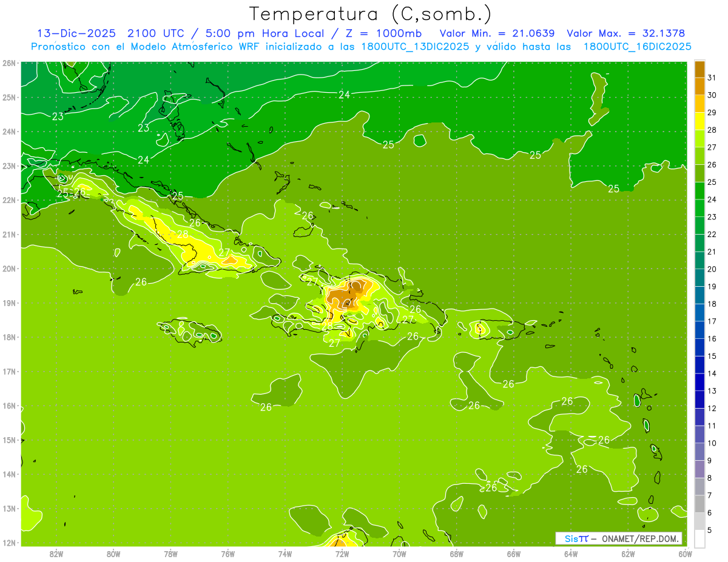Pick the yellow legend band between 28 and 29
The height and width of the screenshot is (562, 728).
699,121
